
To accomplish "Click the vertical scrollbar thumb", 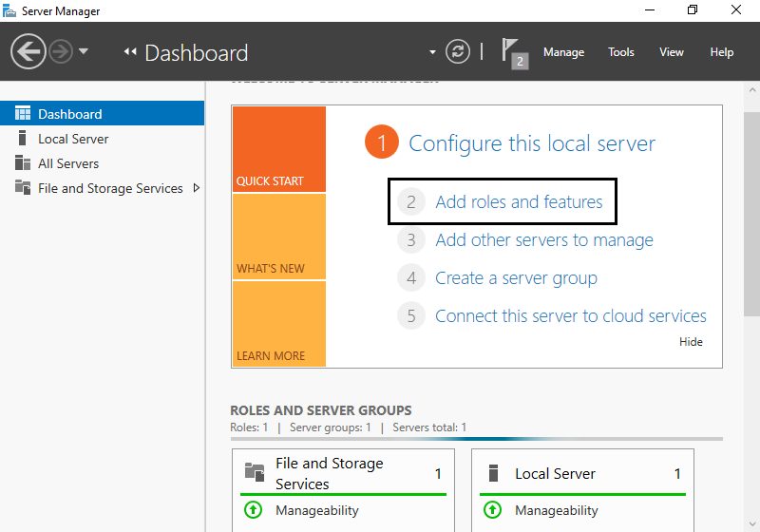I will point(752,214).
